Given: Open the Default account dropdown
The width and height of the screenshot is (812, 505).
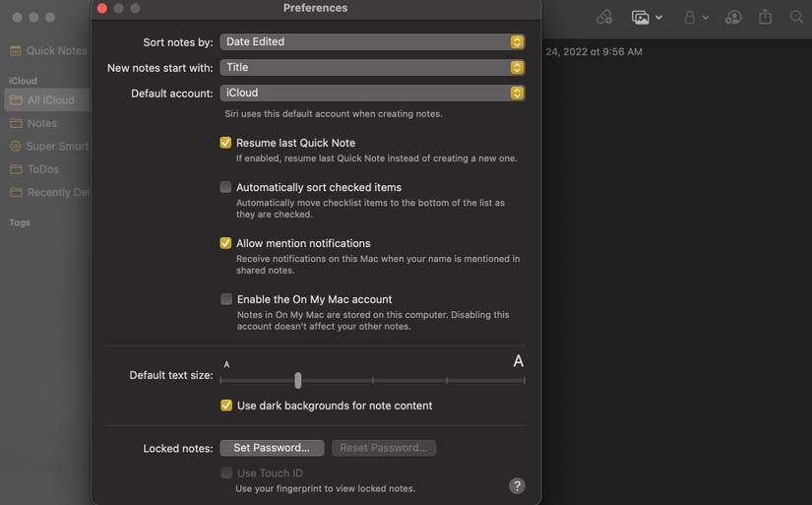Looking at the screenshot, I should 372,94.
